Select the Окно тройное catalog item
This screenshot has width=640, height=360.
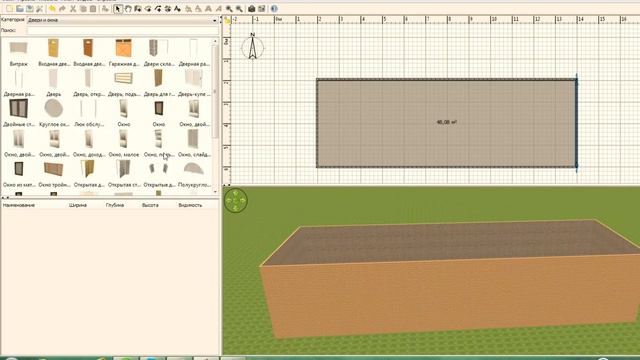(53, 173)
